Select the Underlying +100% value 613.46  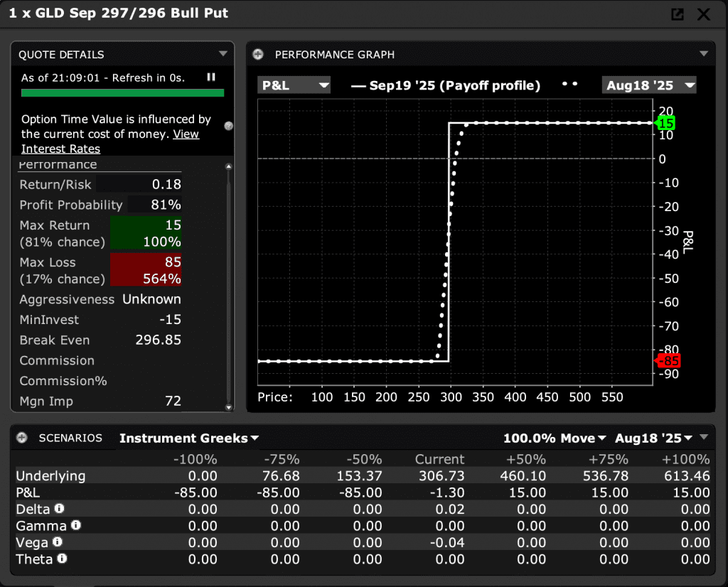pos(687,475)
